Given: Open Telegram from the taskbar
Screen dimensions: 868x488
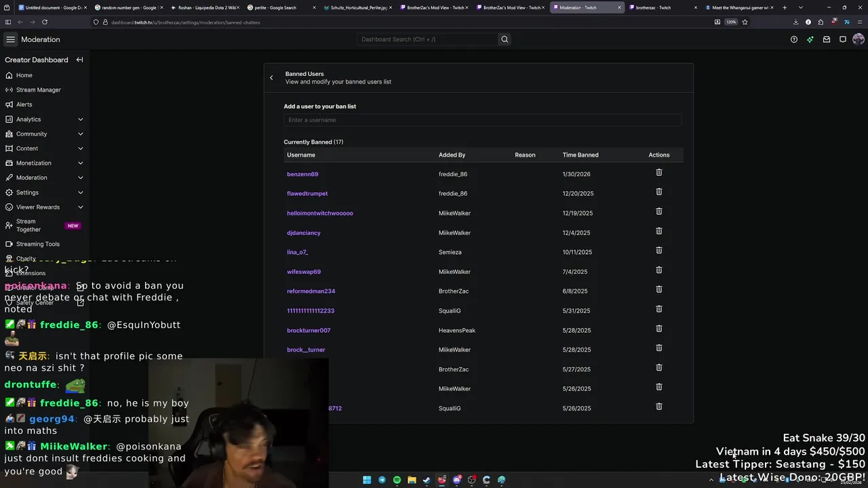Looking at the screenshot, I should (382, 480).
